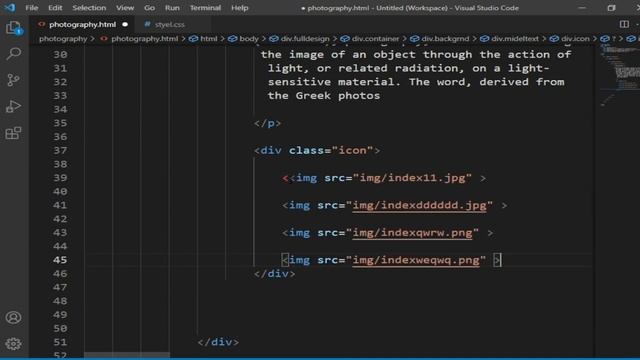Follow the img/indexdddddd.jpg link
Image resolution: width=640 pixels, height=360 pixels.
point(419,205)
